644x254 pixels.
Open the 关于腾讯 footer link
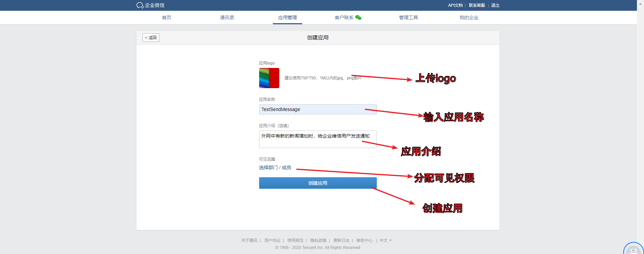[x=249, y=241]
